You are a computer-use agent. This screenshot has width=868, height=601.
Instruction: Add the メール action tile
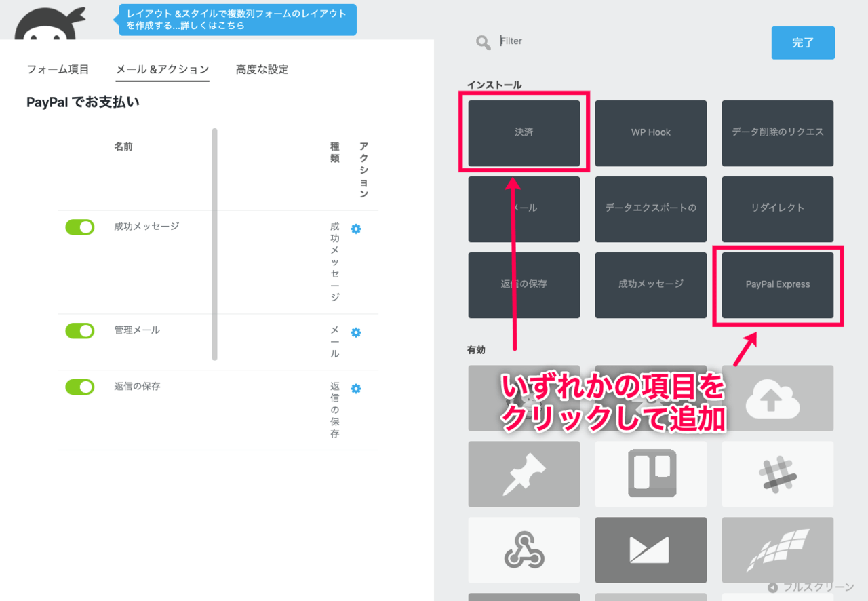click(524, 209)
